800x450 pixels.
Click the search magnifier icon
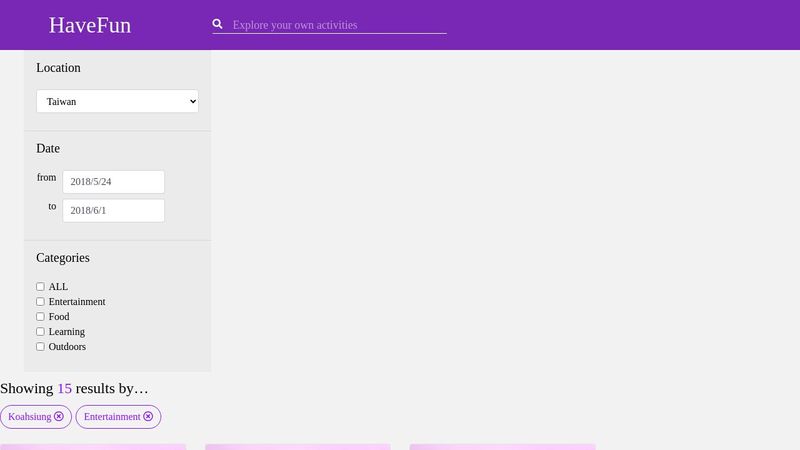(217, 24)
